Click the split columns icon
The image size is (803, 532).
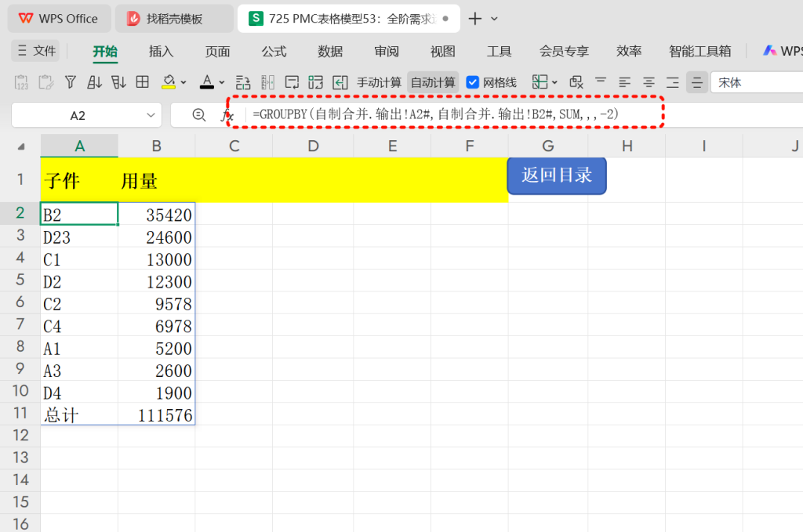pos(268,82)
